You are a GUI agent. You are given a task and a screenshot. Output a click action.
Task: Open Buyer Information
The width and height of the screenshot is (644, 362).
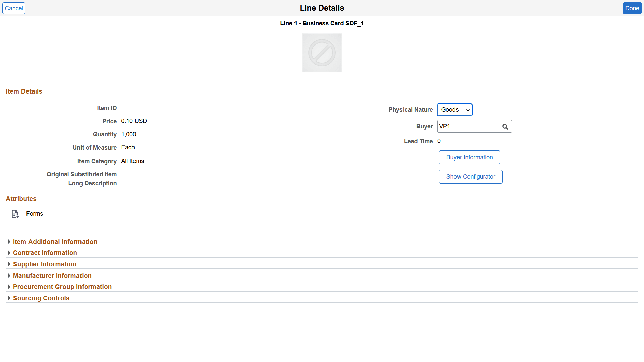point(469,157)
